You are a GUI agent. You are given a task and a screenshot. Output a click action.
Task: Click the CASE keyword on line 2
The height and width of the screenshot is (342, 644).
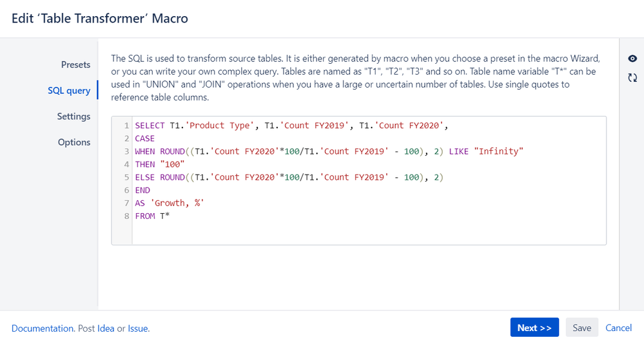(x=145, y=138)
